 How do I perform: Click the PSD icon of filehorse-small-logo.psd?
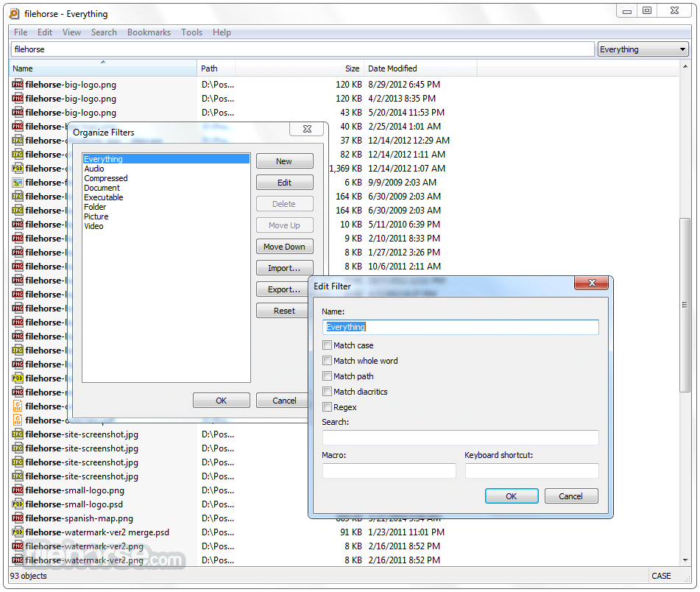pyautogui.click(x=18, y=504)
